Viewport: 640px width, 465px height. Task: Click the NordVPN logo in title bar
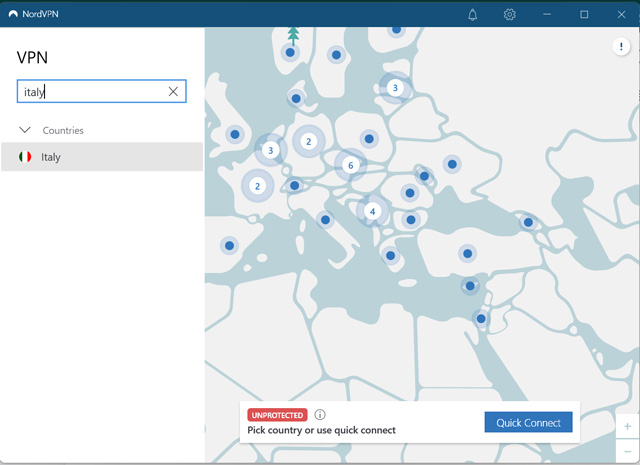[13, 14]
